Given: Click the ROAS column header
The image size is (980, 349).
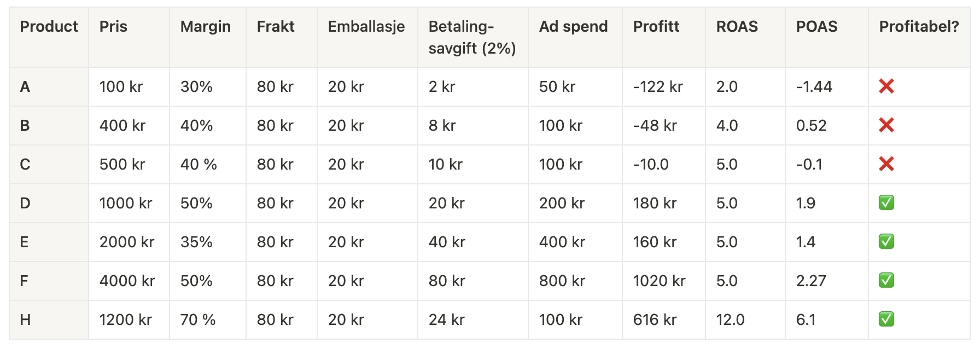Looking at the screenshot, I should (x=746, y=37).
